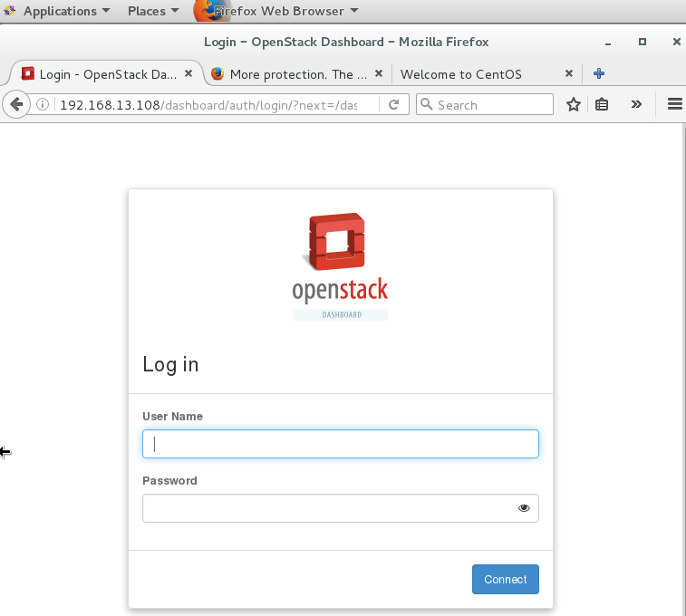Open the Places menu

pos(153,11)
